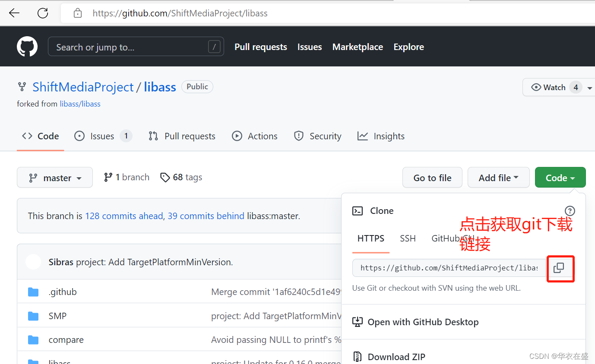Focus the Search or jump to field
This screenshot has height=364, width=595.
pos(136,47)
